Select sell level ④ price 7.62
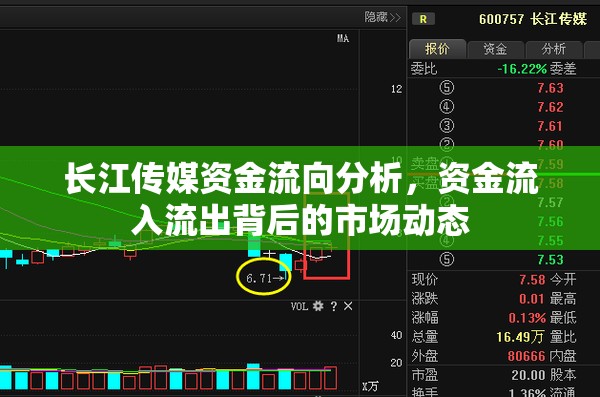600x397 pixels. (550, 107)
